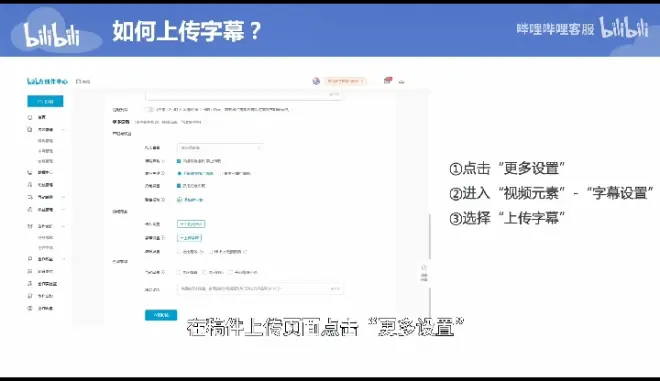This screenshot has width=660, height=381.
Task: Open 申诉管理 under 内容管理
Action: coord(45,151)
